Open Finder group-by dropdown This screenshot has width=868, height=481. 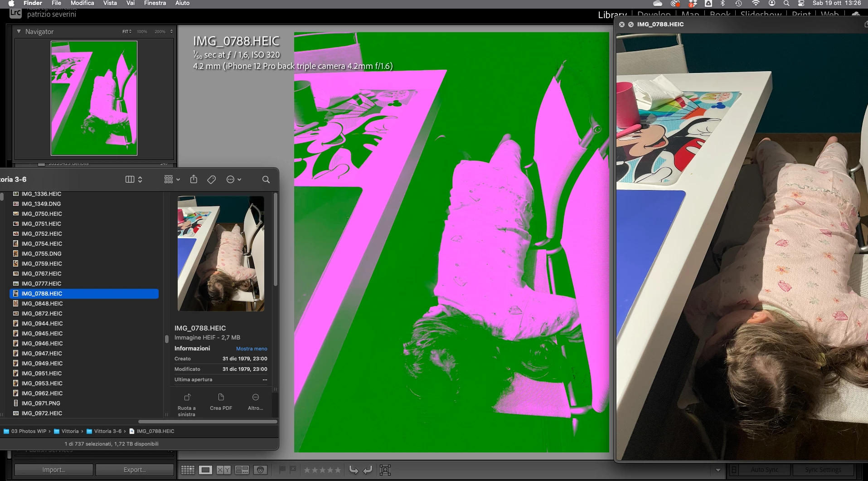pos(172,180)
